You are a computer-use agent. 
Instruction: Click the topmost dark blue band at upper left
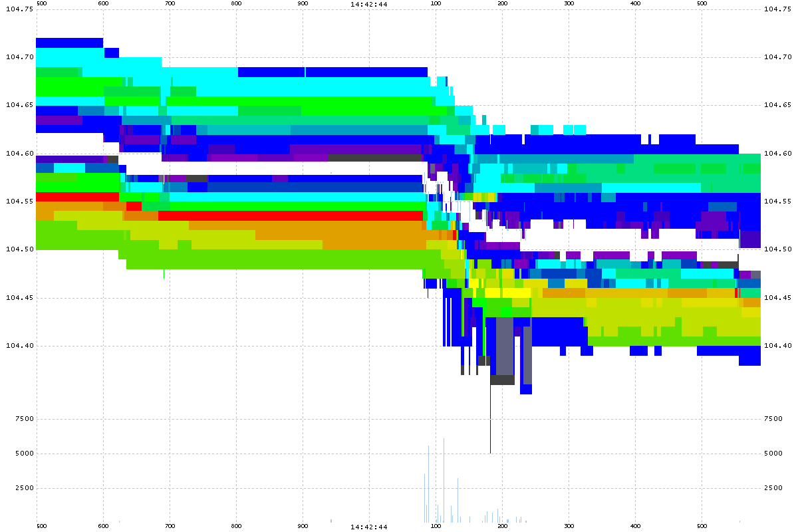pos(69,43)
